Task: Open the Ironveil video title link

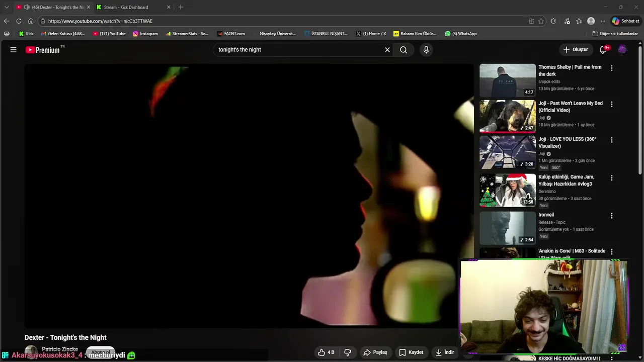Action: 546,215
